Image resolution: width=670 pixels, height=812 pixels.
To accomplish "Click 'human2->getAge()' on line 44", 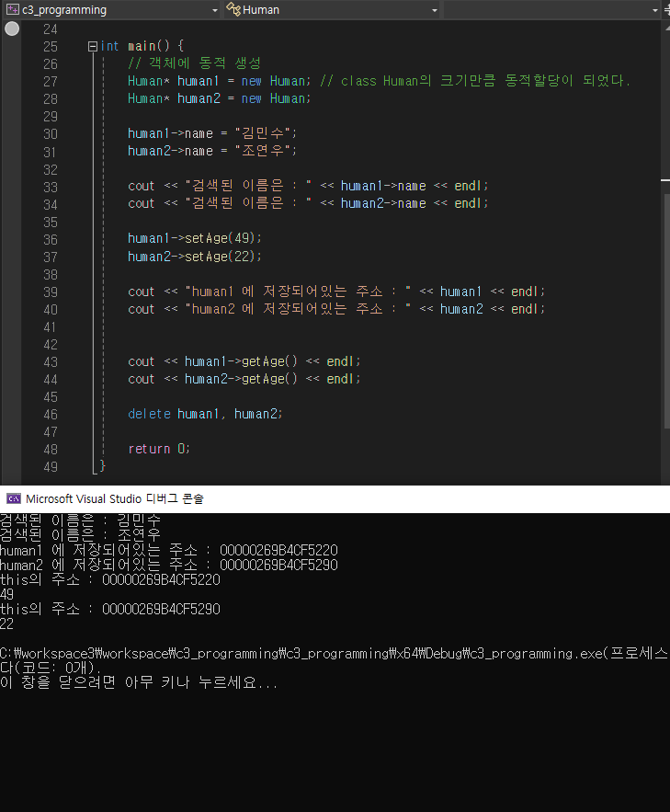I will pyautogui.click(x=241, y=379).
